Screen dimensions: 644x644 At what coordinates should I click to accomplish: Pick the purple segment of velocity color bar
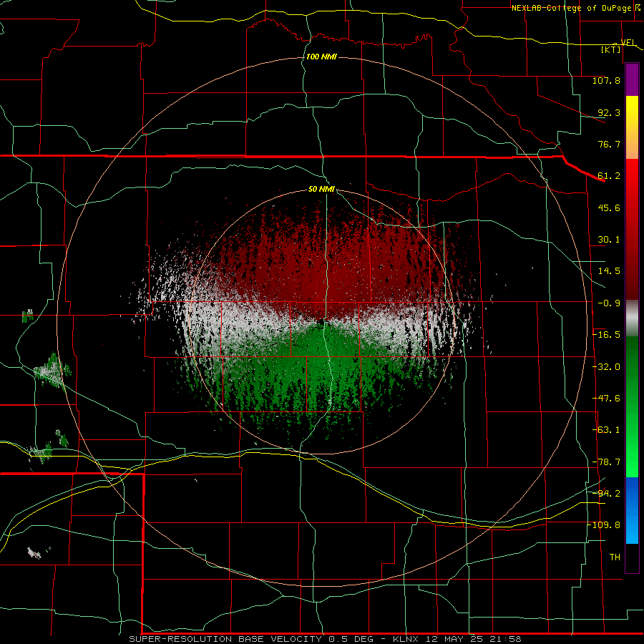click(632, 79)
